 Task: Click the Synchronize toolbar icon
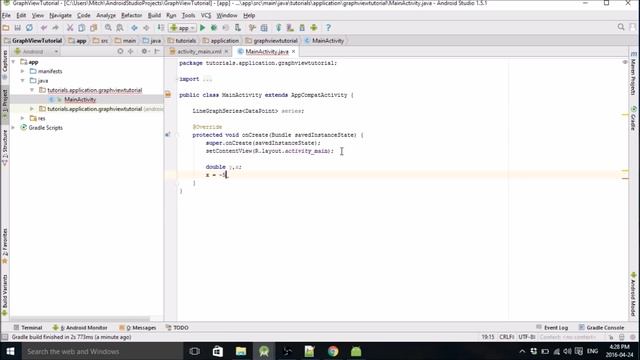(x=29, y=28)
